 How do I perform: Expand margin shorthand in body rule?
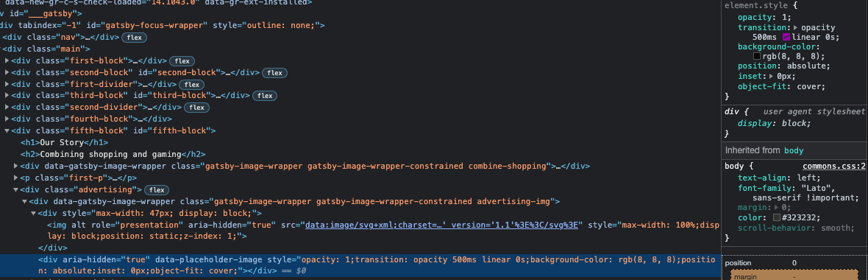[x=777, y=207]
